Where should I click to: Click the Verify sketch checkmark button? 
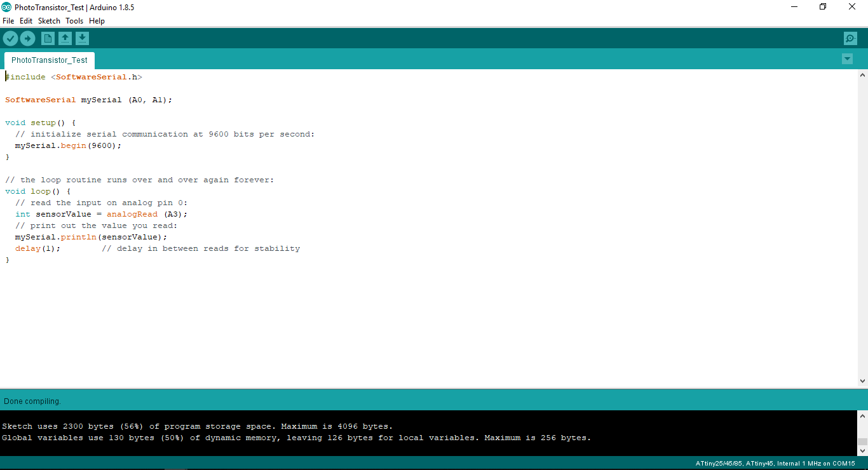[x=10, y=39]
